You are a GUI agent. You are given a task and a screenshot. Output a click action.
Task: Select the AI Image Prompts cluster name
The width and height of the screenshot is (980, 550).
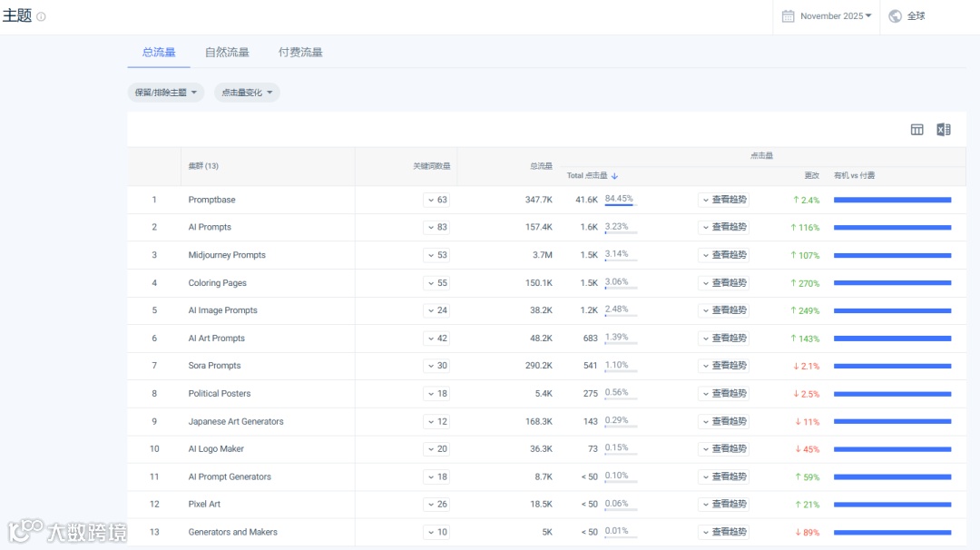point(222,310)
